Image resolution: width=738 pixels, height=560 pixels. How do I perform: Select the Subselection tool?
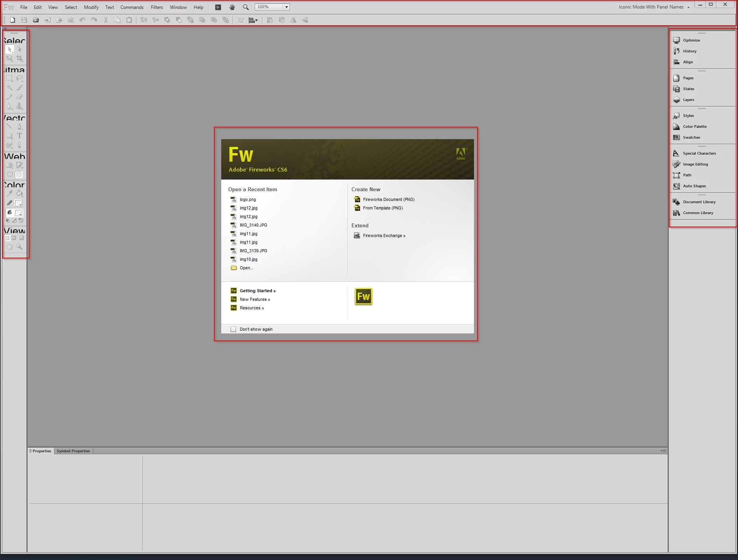pyautogui.click(x=19, y=49)
